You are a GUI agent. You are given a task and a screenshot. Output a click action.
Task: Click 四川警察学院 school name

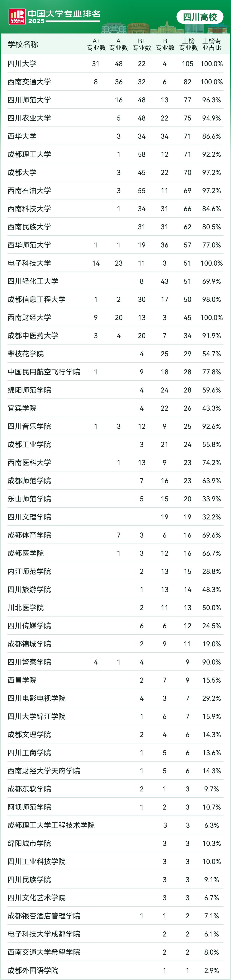click(x=29, y=662)
